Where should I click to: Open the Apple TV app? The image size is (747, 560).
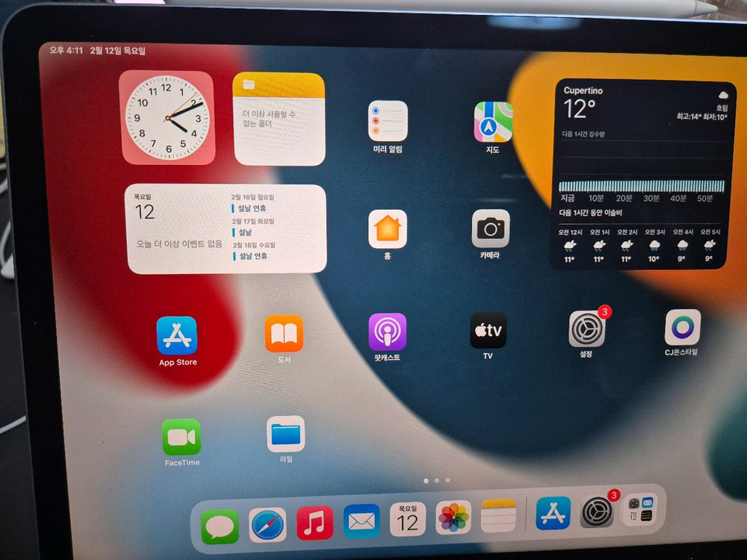488,331
